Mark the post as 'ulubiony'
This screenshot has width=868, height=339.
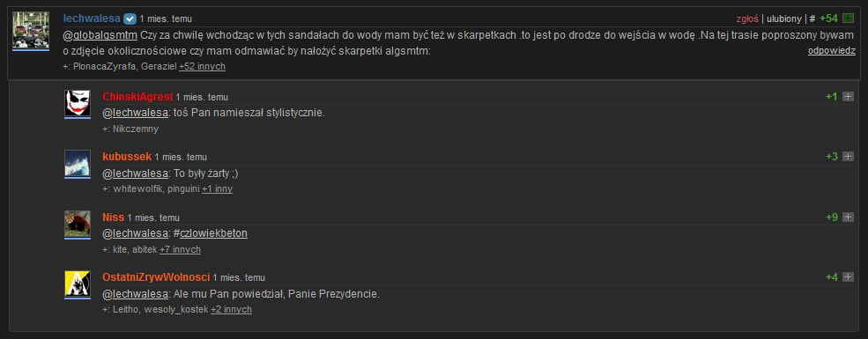pyautogui.click(x=784, y=18)
